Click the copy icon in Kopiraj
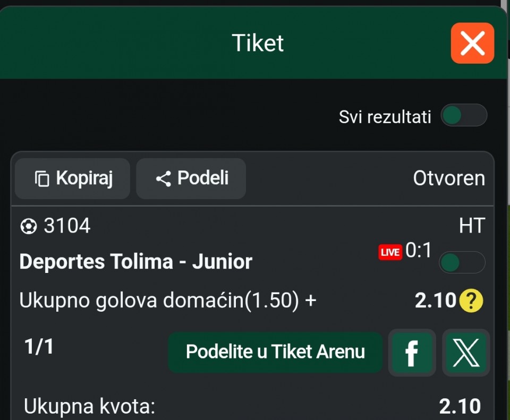The width and height of the screenshot is (510, 420). pyautogui.click(x=42, y=179)
